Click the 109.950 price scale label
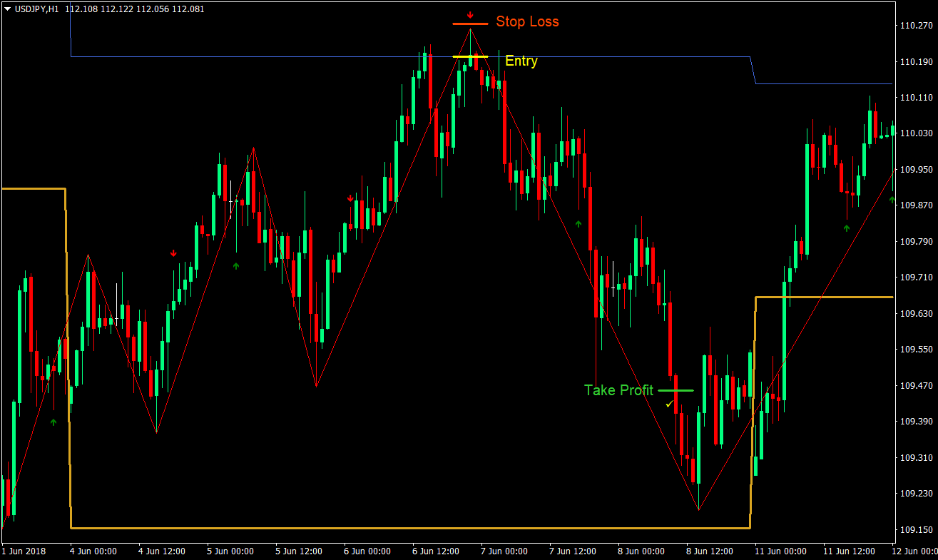This screenshot has height=560, width=938. click(917, 170)
